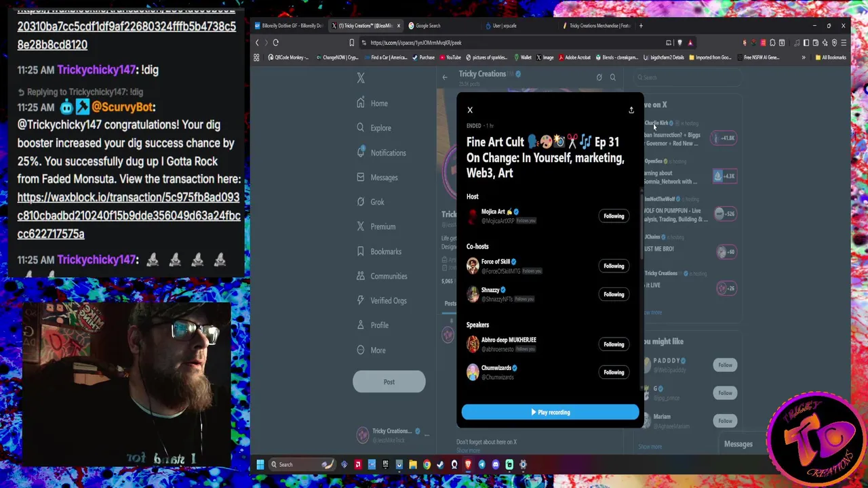Reload the page
Viewport: 868px width, 488px height.
click(276, 43)
